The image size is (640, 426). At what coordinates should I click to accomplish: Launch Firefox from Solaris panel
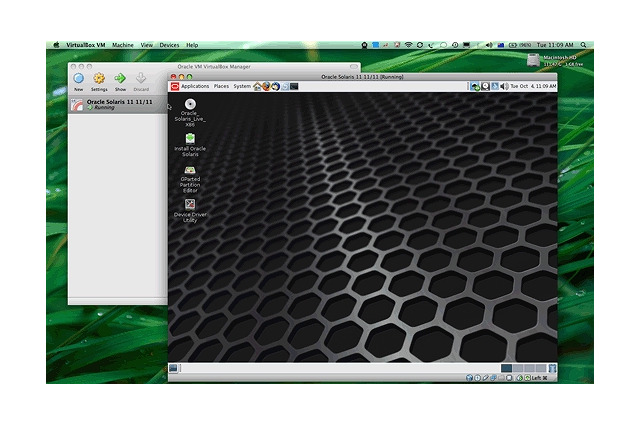(x=266, y=87)
